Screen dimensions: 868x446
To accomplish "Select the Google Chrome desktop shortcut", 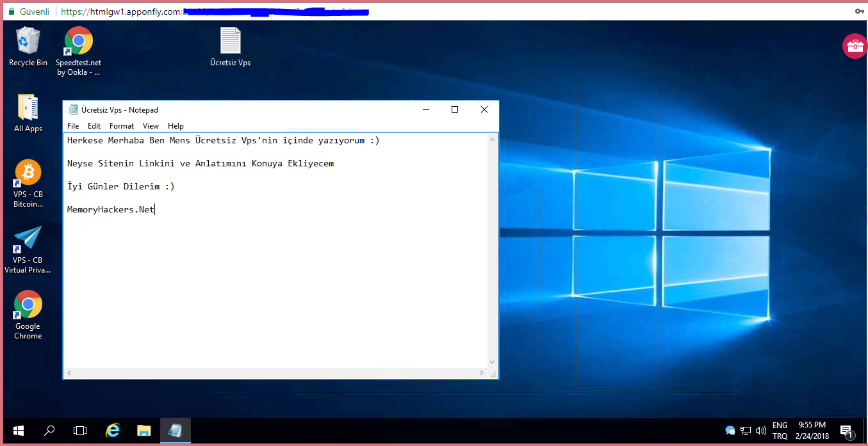I will 28,315.
